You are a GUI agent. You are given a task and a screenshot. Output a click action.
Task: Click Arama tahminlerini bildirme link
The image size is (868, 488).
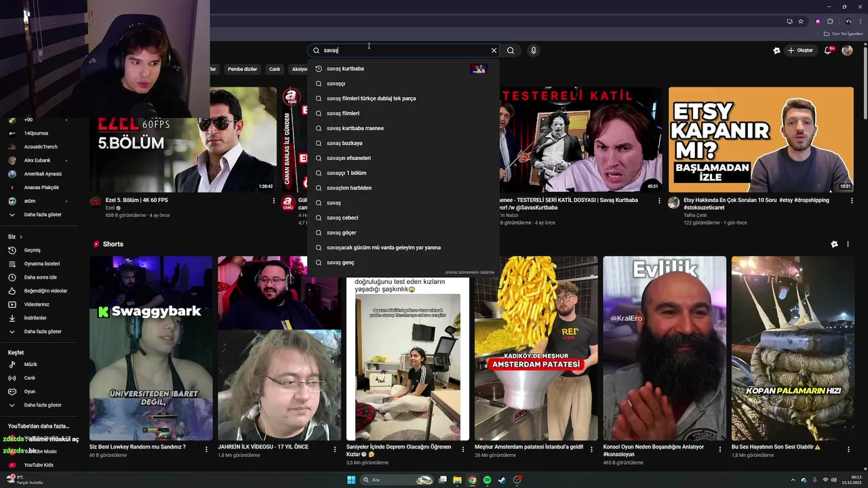pos(469,272)
